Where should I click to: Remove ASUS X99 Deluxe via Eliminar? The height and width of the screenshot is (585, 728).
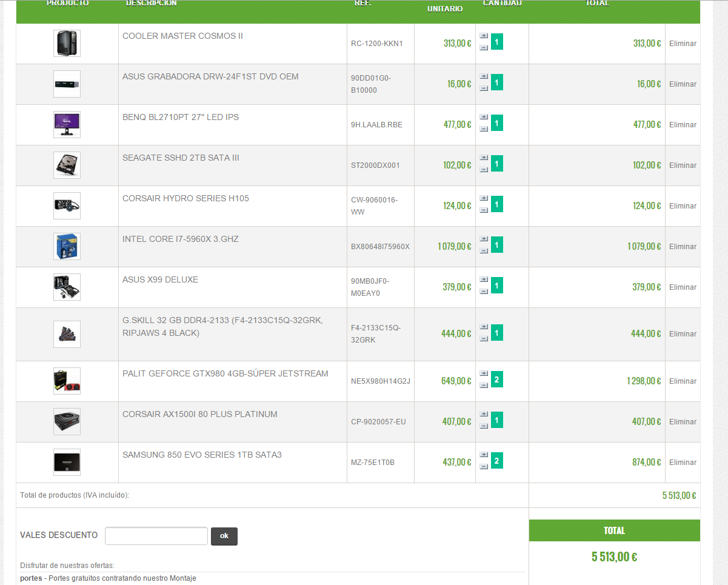pyautogui.click(x=683, y=287)
